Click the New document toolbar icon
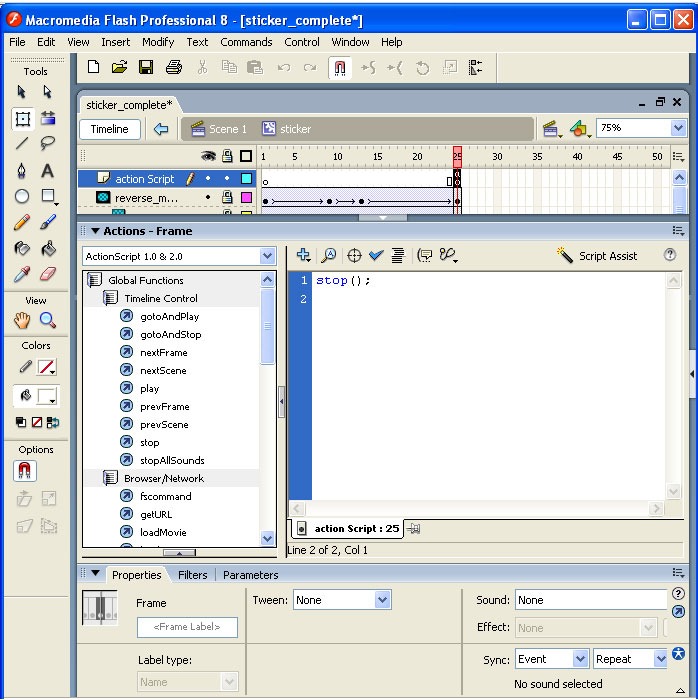This screenshot has height=700, width=698. tap(93, 67)
